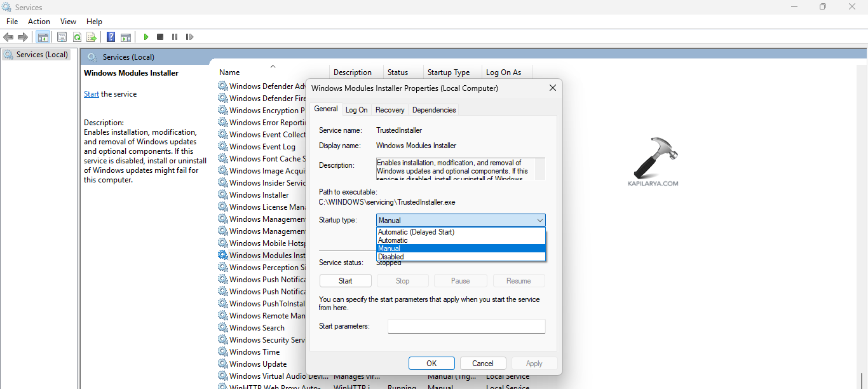Click the Refresh toolbar icon
Viewport: 868px width, 389px height.
coord(77,38)
